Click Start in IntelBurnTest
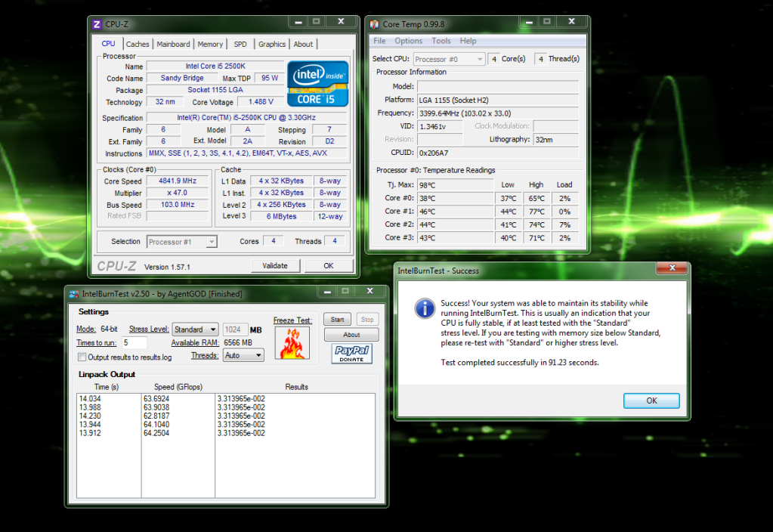This screenshot has height=532, width=773. [x=337, y=320]
